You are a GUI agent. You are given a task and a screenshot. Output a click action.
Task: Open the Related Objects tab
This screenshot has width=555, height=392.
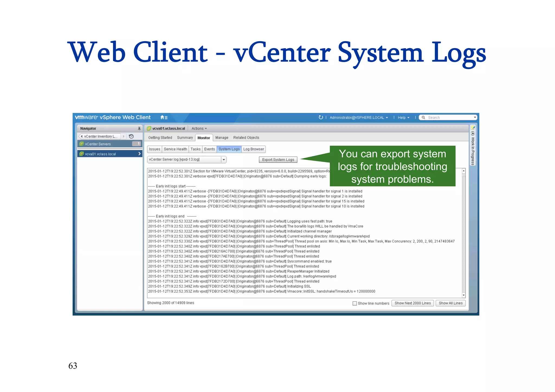pyautogui.click(x=246, y=138)
